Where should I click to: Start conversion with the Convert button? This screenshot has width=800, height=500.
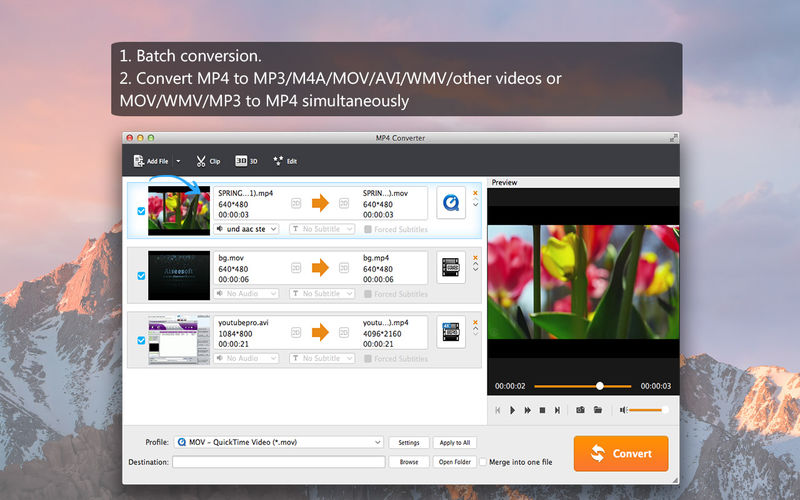coord(621,454)
